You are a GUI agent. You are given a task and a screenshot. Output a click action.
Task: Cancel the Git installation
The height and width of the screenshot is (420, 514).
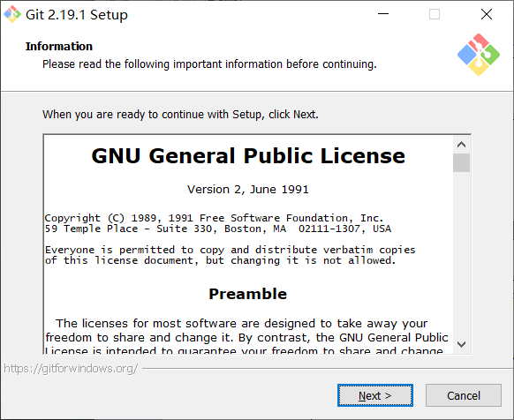[x=464, y=395]
